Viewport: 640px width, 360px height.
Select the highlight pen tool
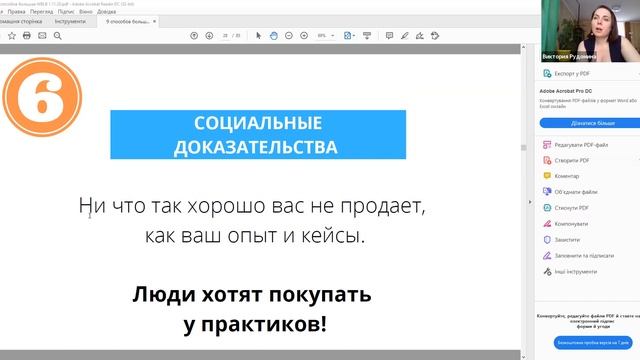404,36
